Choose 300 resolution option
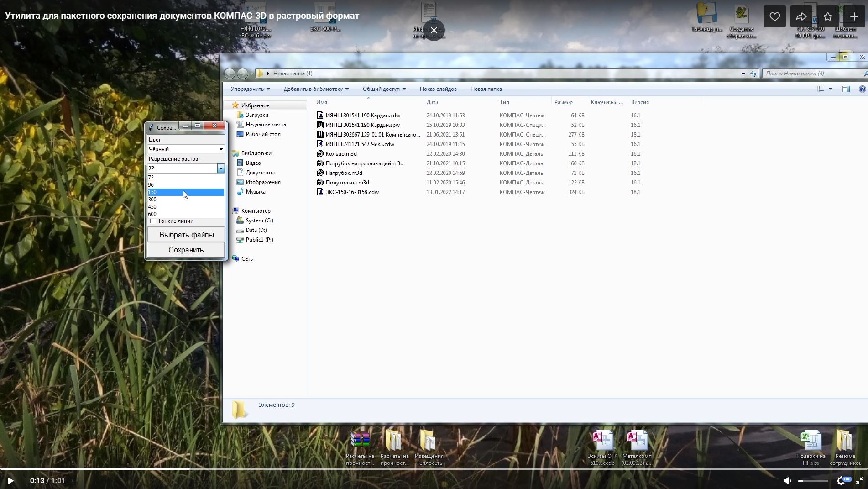This screenshot has height=489, width=868. pos(186,200)
